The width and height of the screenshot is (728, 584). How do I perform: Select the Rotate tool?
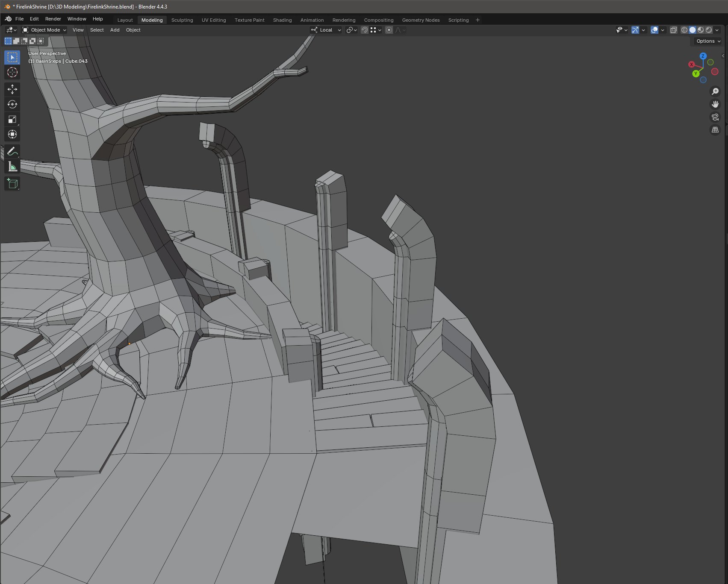coord(12,104)
